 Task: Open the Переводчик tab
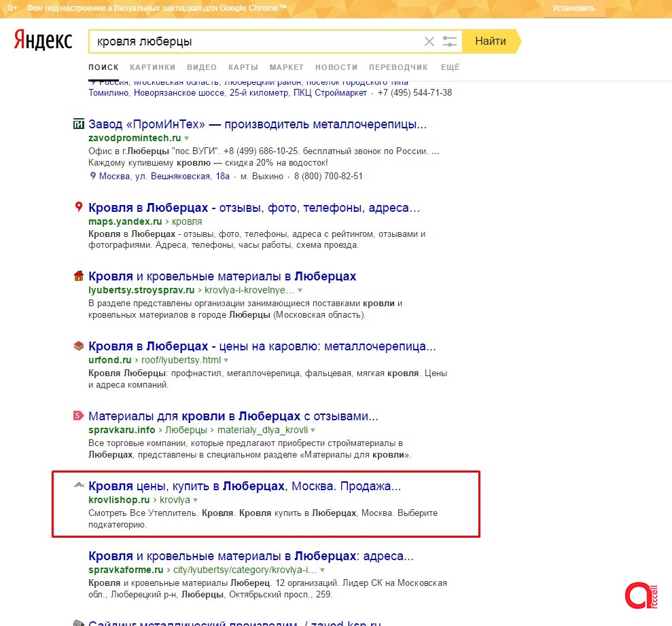[x=398, y=67]
